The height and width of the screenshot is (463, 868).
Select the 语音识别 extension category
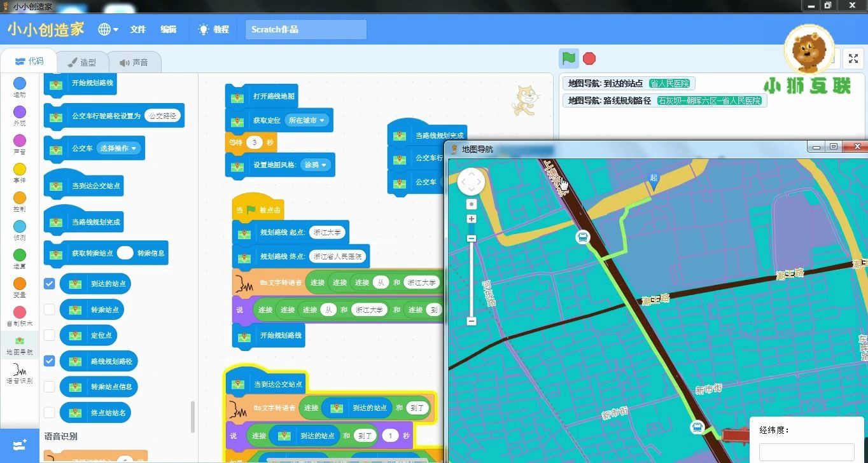point(20,374)
